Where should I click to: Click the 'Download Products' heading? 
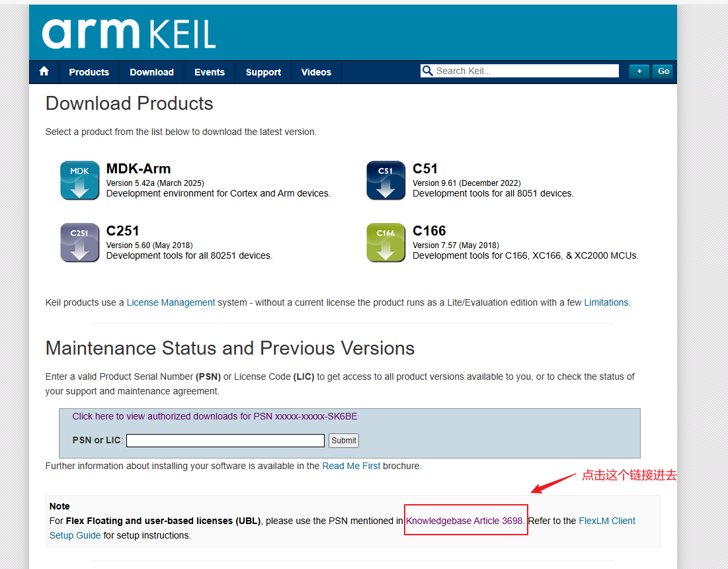point(129,103)
